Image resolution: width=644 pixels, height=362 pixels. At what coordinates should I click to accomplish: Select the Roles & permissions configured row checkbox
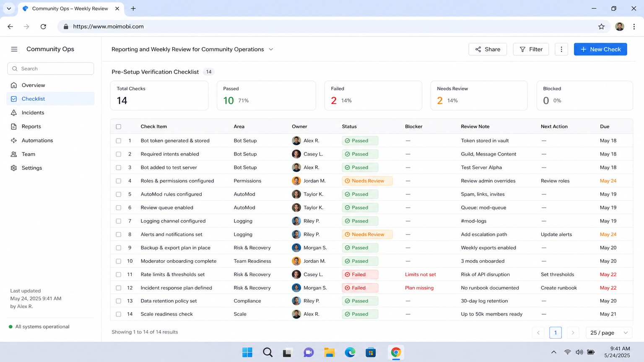coord(119,181)
